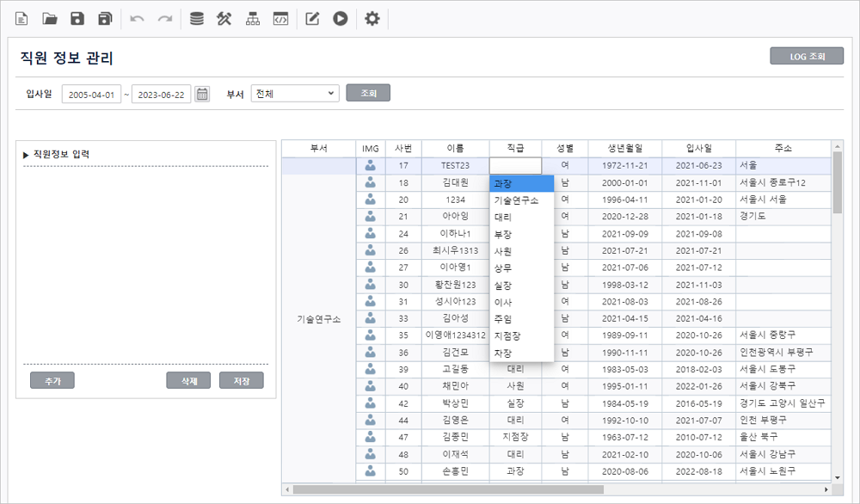The width and height of the screenshot is (860, 504).
Task: Click the grid's horizontal scrollbar
Action: click(447, 489)
